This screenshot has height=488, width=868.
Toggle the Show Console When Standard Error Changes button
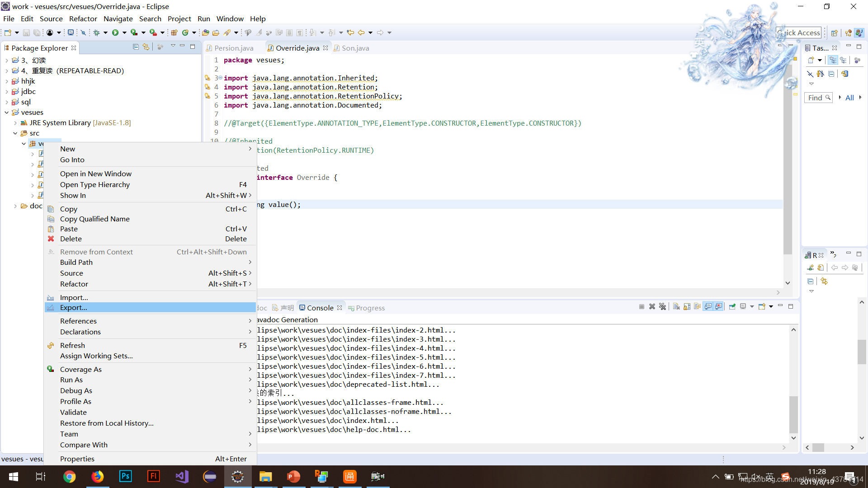[718, 306]
